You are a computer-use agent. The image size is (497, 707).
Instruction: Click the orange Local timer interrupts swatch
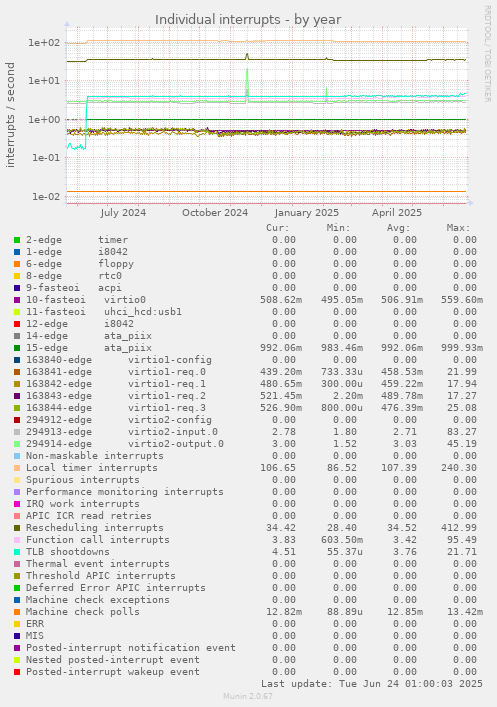point(17,468)
